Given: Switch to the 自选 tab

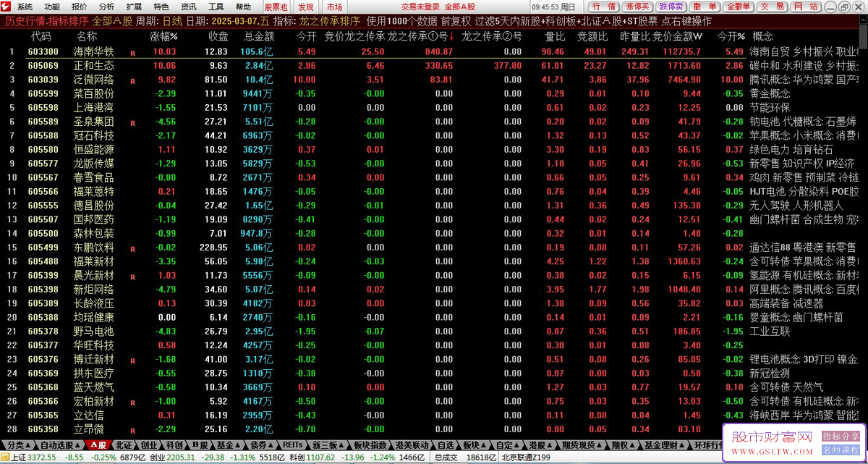Looking at the screenshot, I should (x=446, y=444).
